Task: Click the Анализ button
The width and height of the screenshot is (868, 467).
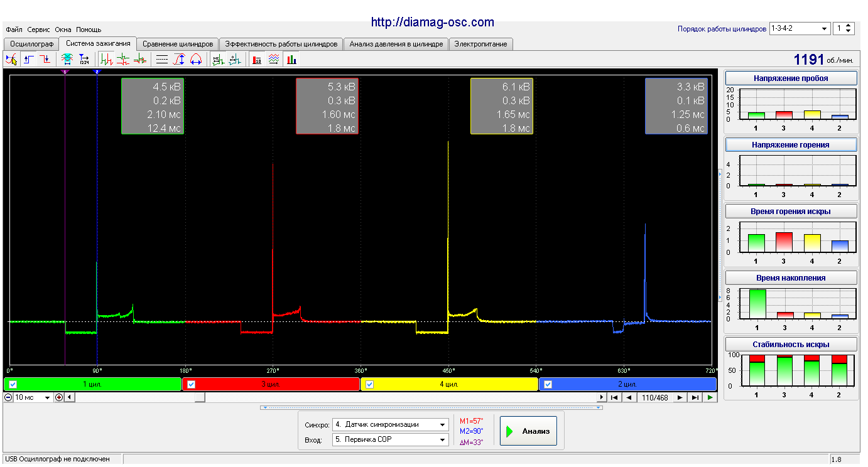Action: click(528, 431)
